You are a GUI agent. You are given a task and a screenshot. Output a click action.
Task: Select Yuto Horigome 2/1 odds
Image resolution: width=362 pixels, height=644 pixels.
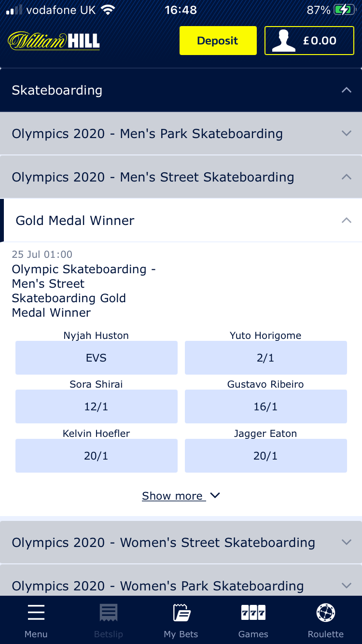tap(265, 358)
